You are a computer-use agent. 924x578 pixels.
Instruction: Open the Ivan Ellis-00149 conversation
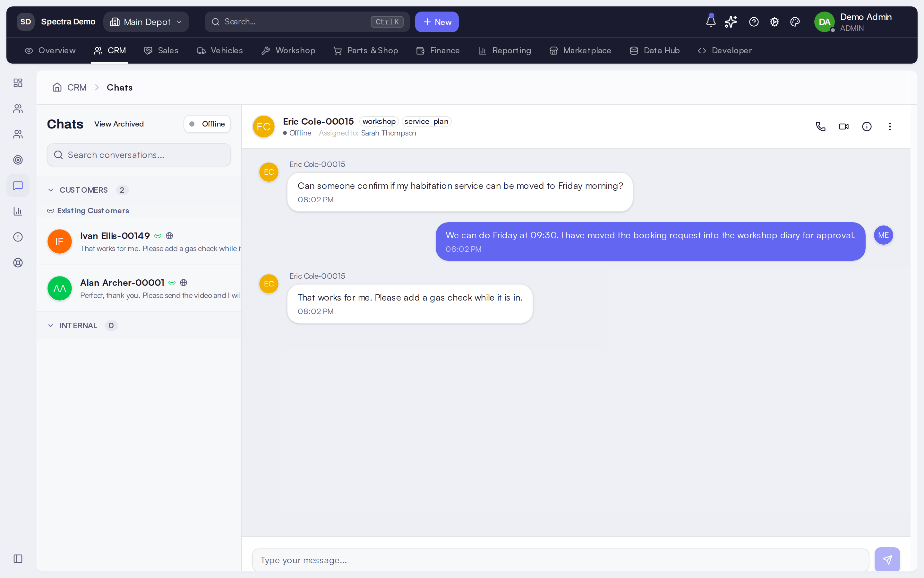139,241
